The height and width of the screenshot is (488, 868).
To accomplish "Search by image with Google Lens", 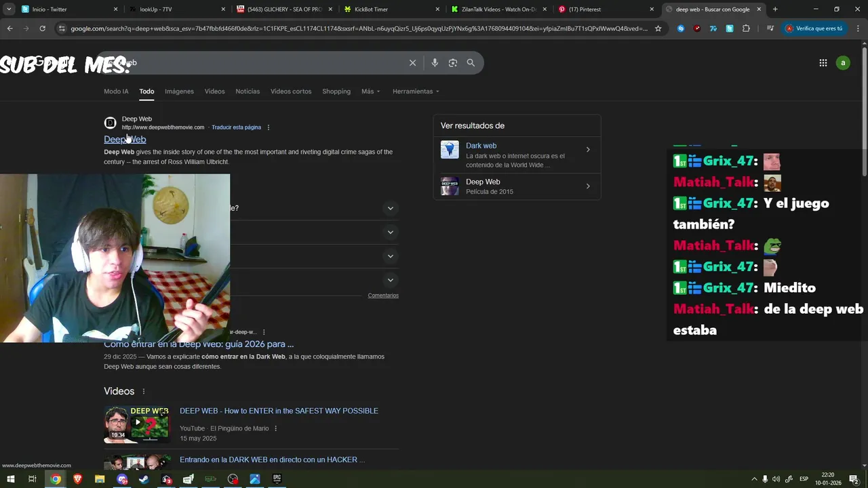I will (x=452, y=62).
